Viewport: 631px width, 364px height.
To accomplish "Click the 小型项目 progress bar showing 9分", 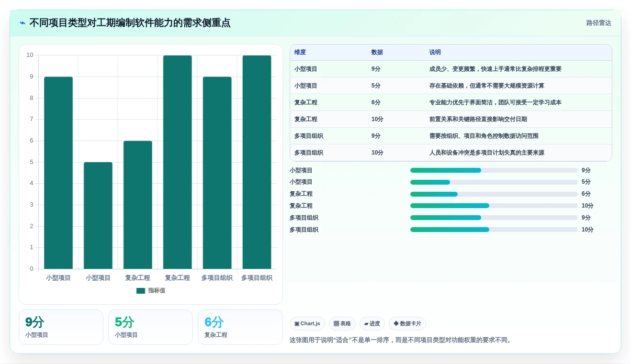I will click(494, 170).
